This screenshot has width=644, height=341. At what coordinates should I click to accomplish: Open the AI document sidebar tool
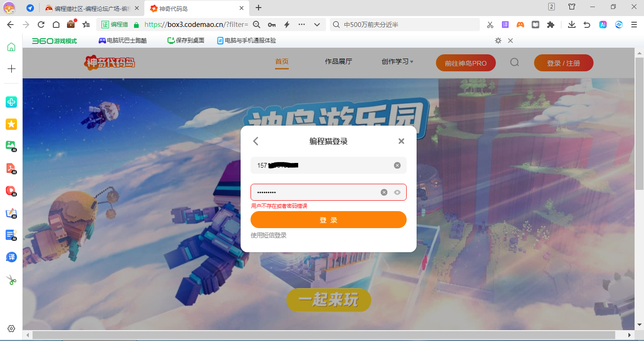pyautogui.click(x=11, y=235)
